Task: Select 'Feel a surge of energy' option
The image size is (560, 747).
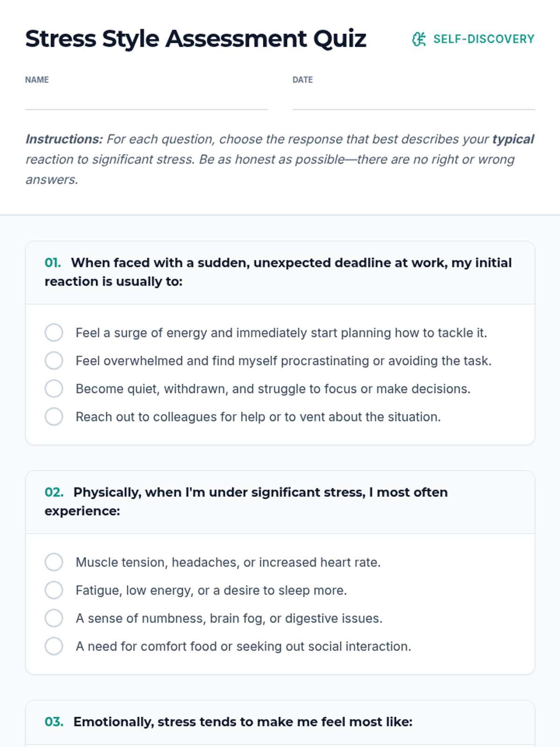Action: [54, 333]
